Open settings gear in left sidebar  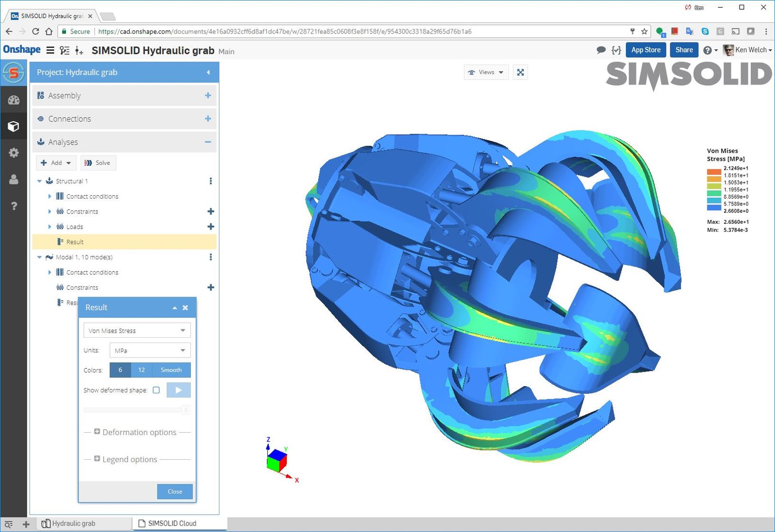pyautogui.click(x=14, y=153)
